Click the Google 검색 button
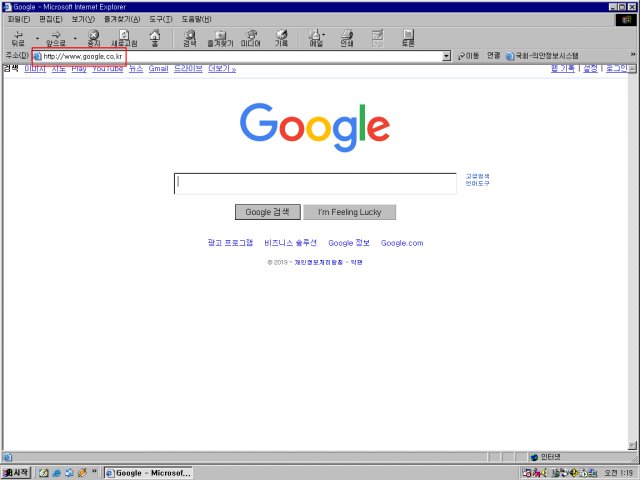 tap(268, 212)
